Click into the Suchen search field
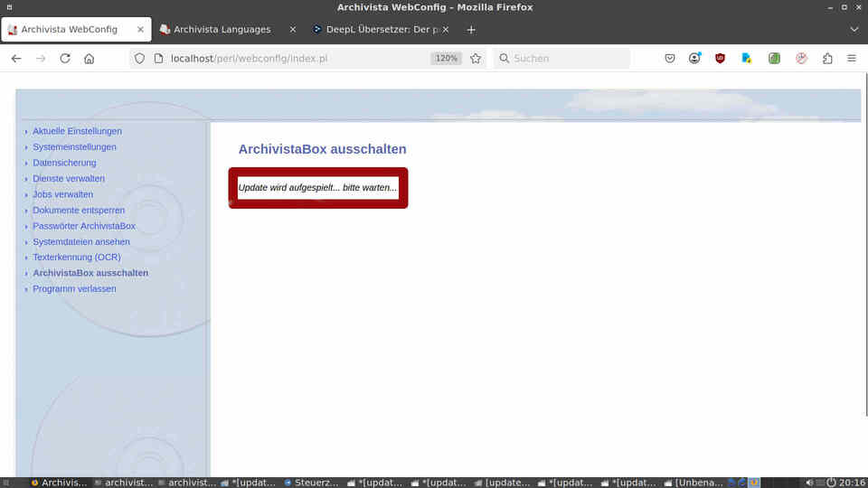 pyautogui.click(x=561, y=58)
